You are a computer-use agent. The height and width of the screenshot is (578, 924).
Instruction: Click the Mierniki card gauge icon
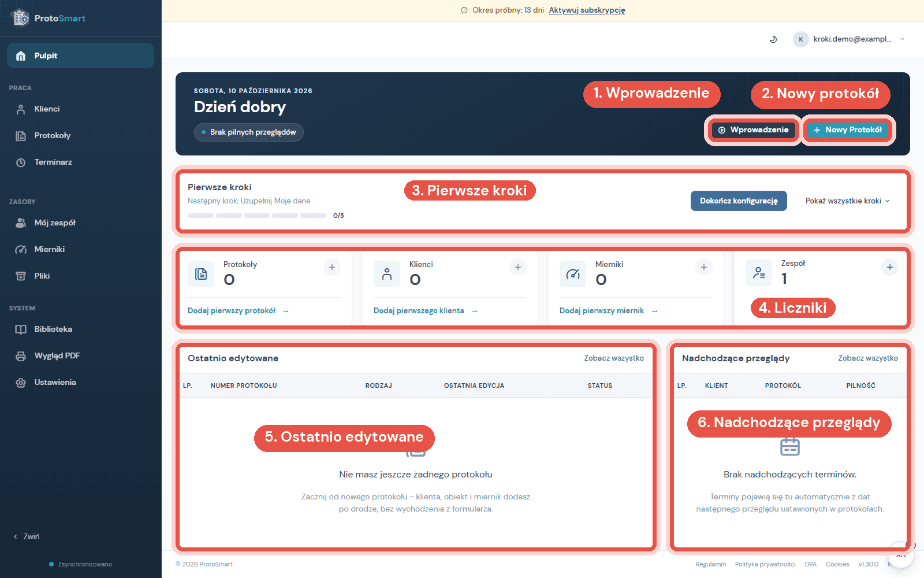click(x=573, y=274)
